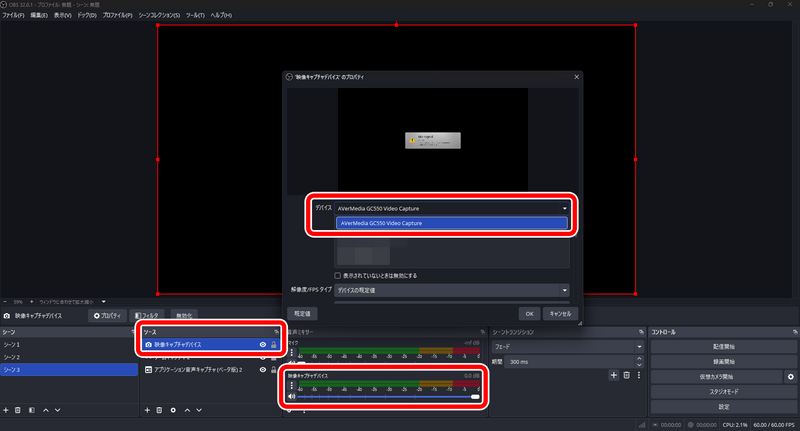
Task: Close the properties dialog with X
Action: (x=577, y=77)
